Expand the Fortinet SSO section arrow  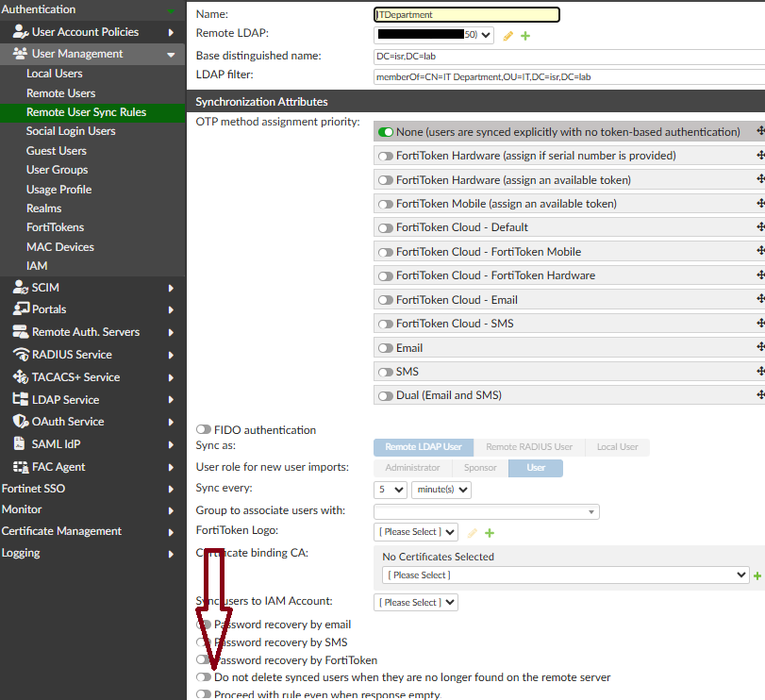[x=171, y=490]
